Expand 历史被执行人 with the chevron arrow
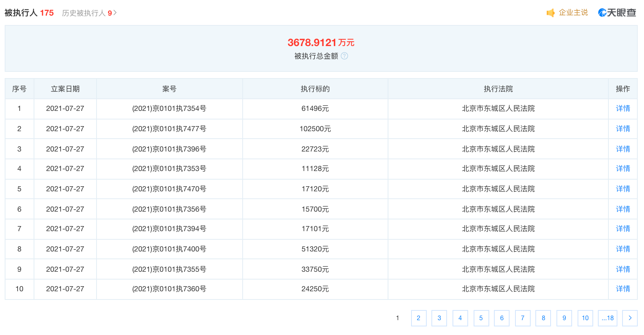Image resolution: width=644 pixels, height=335 pixels. [115, 13]
